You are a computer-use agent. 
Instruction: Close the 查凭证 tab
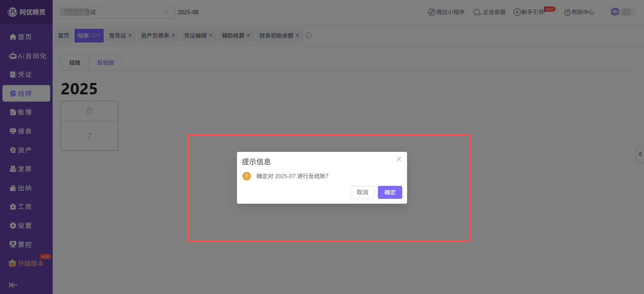tap(130, 36)
